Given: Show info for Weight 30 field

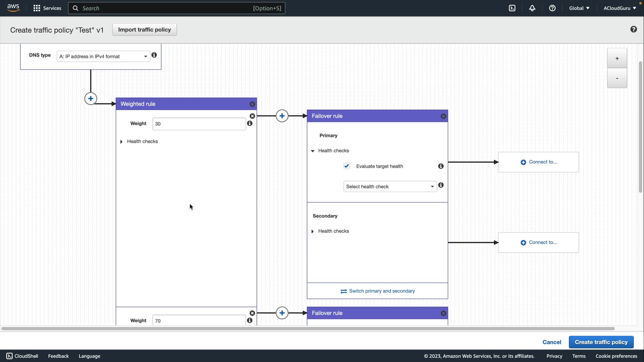Looking at the screenshot, I should click(250, 123).
